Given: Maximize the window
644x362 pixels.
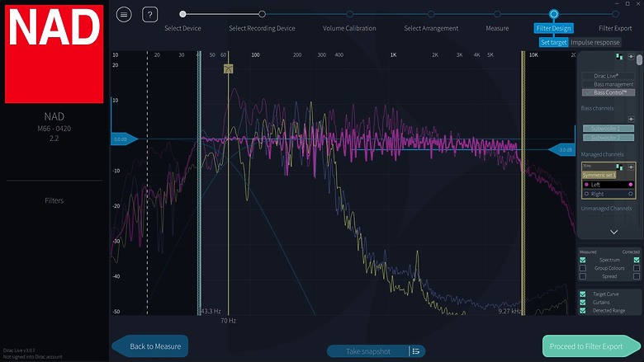Looking at the screenshot, I should (x=627, y=3).
